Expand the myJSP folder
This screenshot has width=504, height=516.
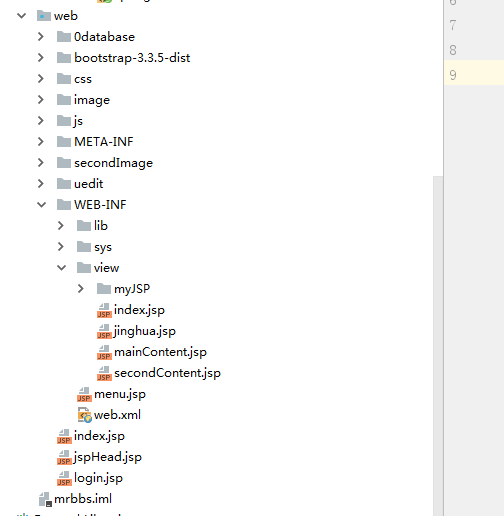point(81,289)
